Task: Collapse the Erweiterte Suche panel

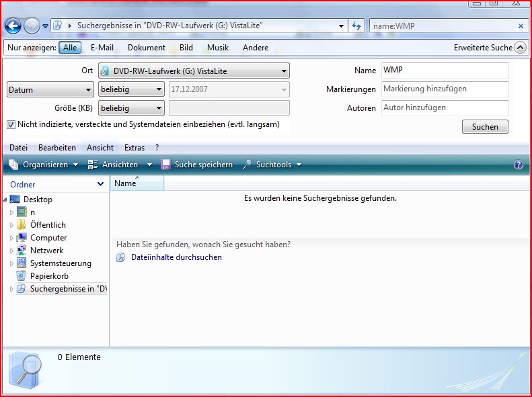Action: 520,48
